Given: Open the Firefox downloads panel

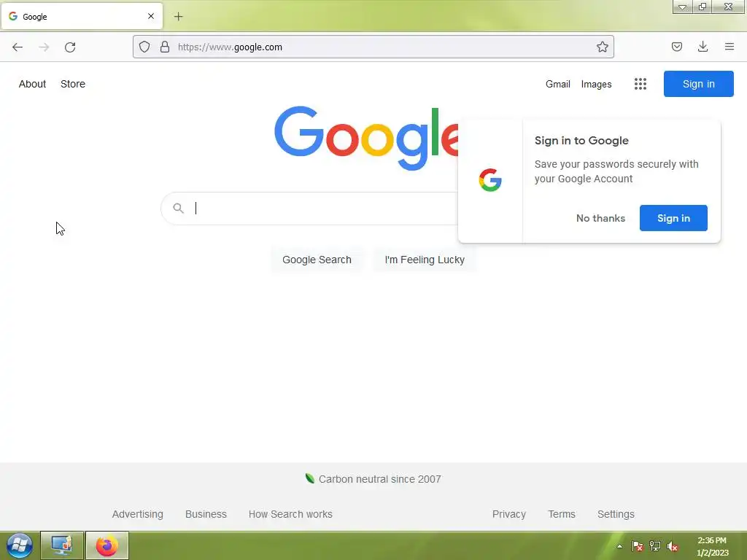Looking at the screenshot, I should pos(703,47).
